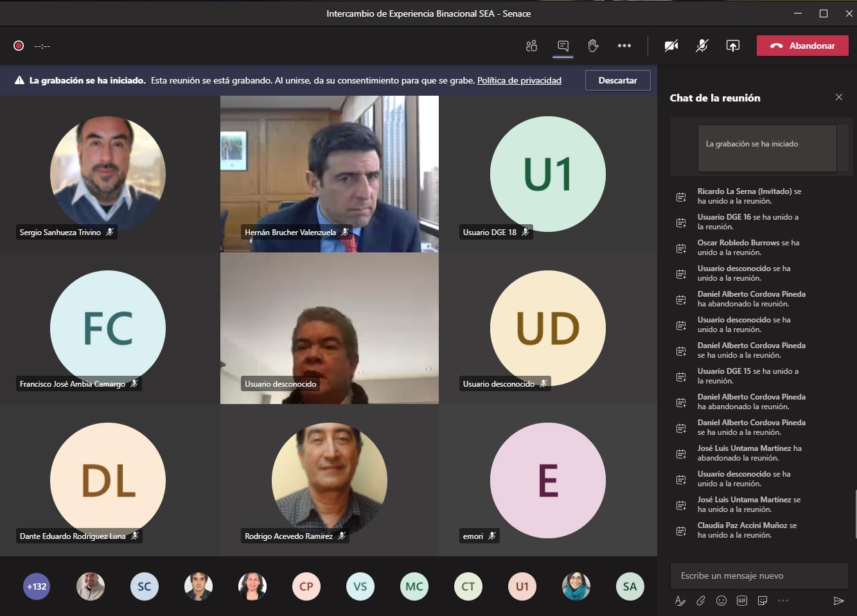Click the emoji icon in chat toolbar
The width and height of the screenshot is (857, 616).
click(721, 601)
